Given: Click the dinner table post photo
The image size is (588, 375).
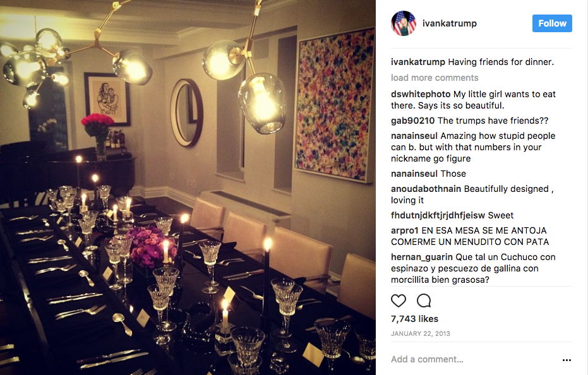Looking at the screenshot, I should tap(188, 187).
